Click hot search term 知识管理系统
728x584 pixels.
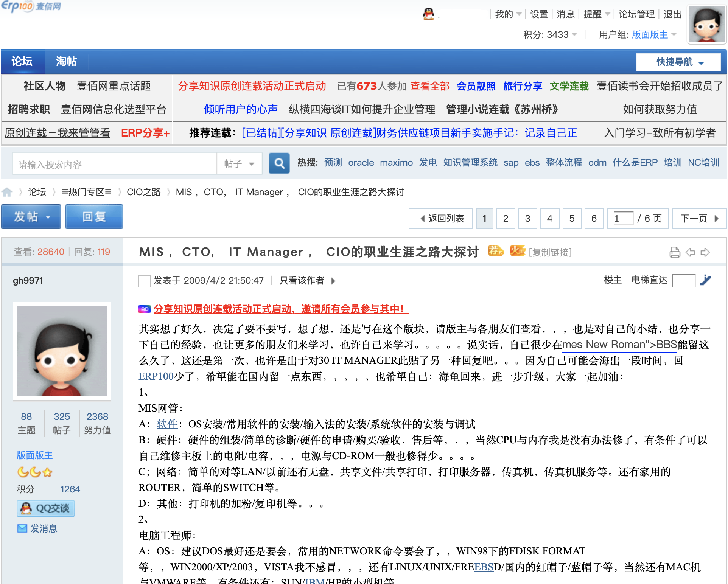[470, 163]
